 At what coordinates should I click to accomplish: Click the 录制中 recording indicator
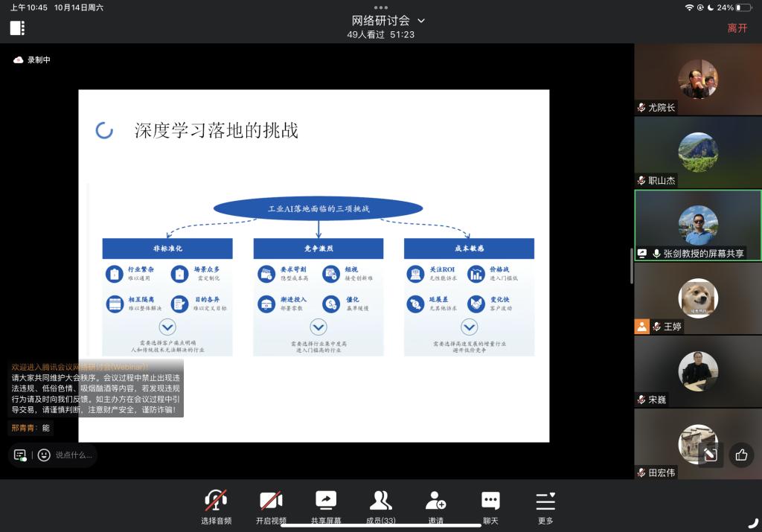(33, 60)
